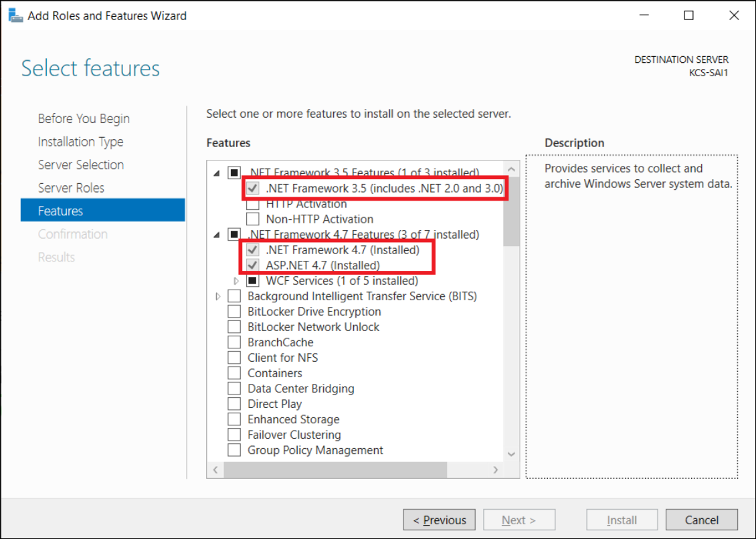Tick the Failover Clustering checkbox
Viewport: 756px width, 539px height.
click(234, 435)
